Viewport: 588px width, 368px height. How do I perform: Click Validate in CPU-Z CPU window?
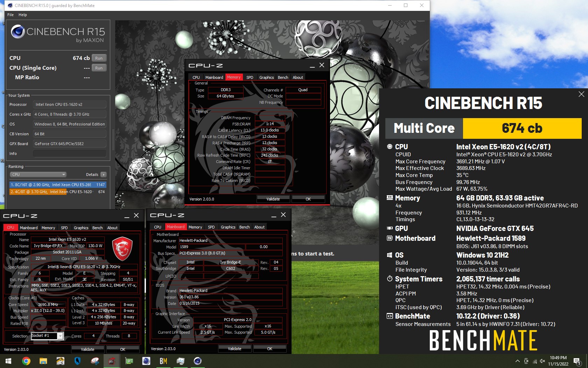point(87,349)
